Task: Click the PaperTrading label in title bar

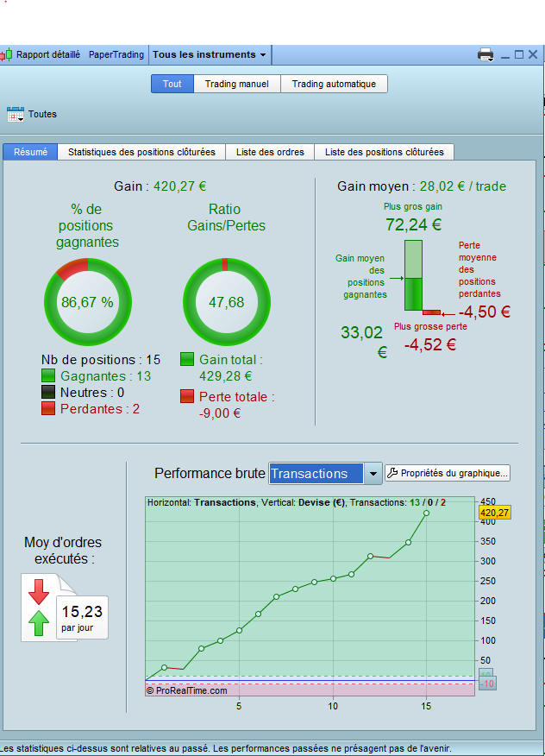Action: (x=116, y=54)
